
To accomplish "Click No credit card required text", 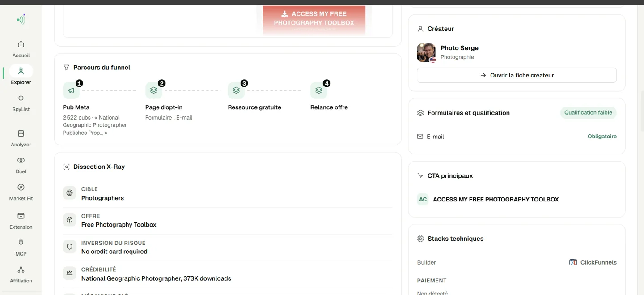I will coord(114,252).
